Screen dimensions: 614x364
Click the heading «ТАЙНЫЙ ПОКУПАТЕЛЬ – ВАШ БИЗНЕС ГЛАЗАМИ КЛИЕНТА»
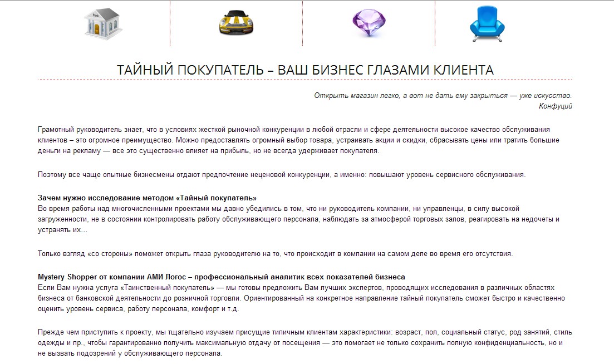pos(305,70)
